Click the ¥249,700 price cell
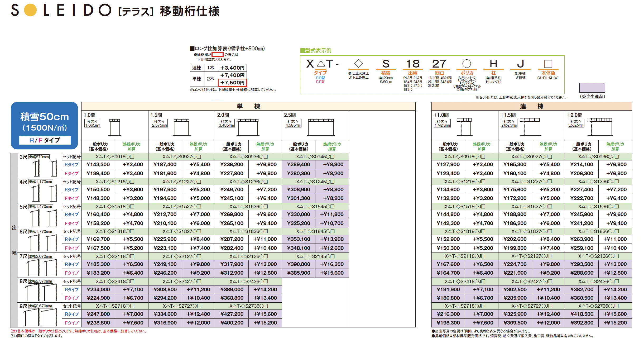The image size is (644, 343). pyautogui.click(x=232, y=190)
